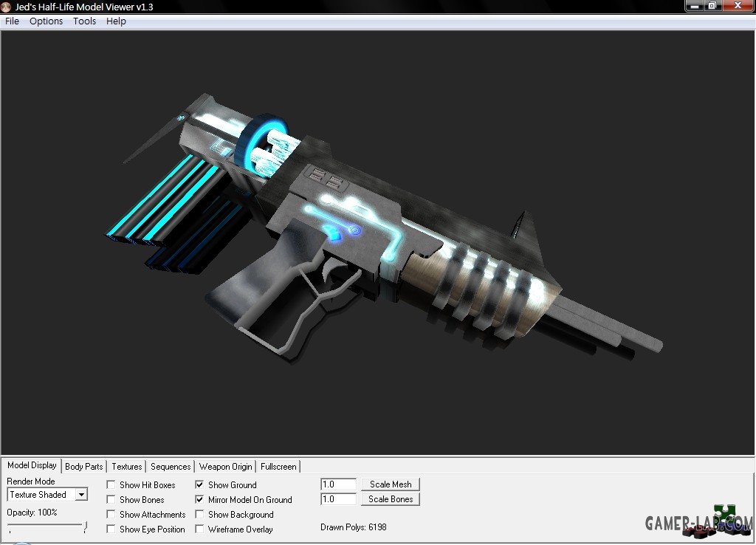The height and width of the screenshot is (545, 756).
Task: Enable Show Background checkbox
Action: click(199, 514)
